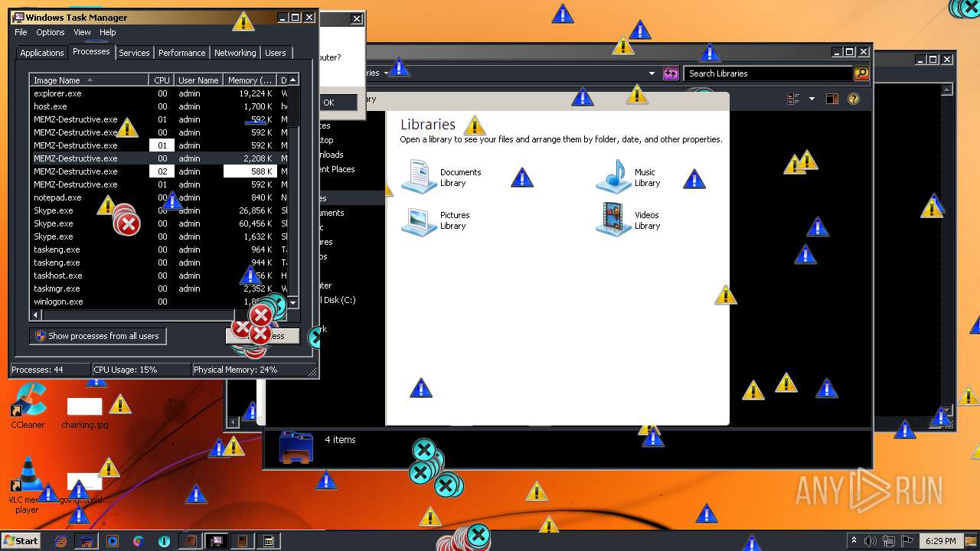
Task: Select the Skype.exe row using 1,632 K
Action: [x=158, y=236]
